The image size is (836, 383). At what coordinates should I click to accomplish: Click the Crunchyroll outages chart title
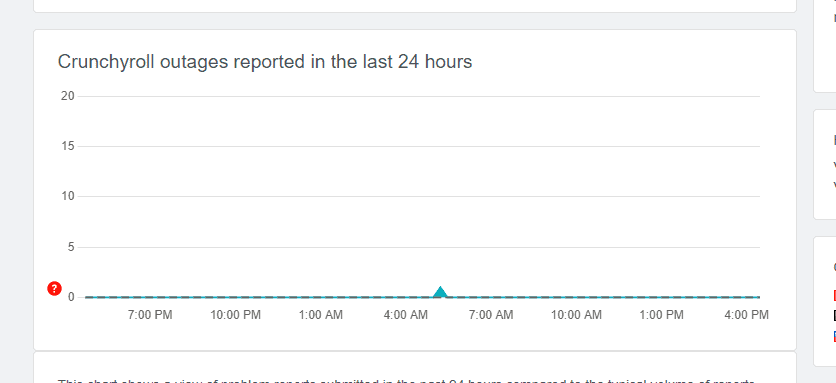(264, 62)
